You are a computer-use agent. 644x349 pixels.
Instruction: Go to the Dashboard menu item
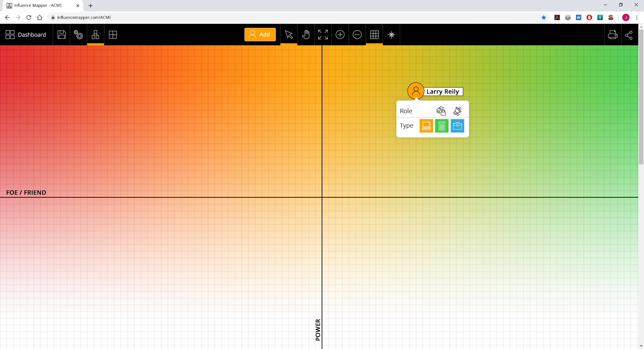pos(26,35)
